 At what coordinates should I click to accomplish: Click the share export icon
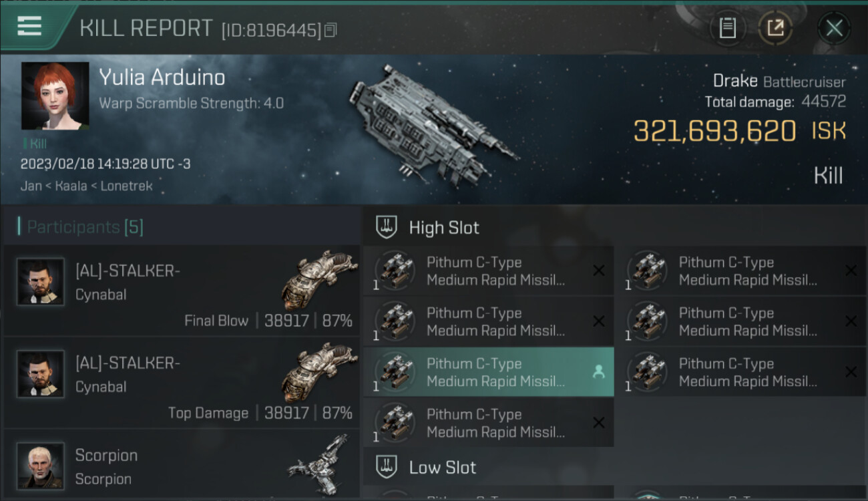[x=776, y=28]
